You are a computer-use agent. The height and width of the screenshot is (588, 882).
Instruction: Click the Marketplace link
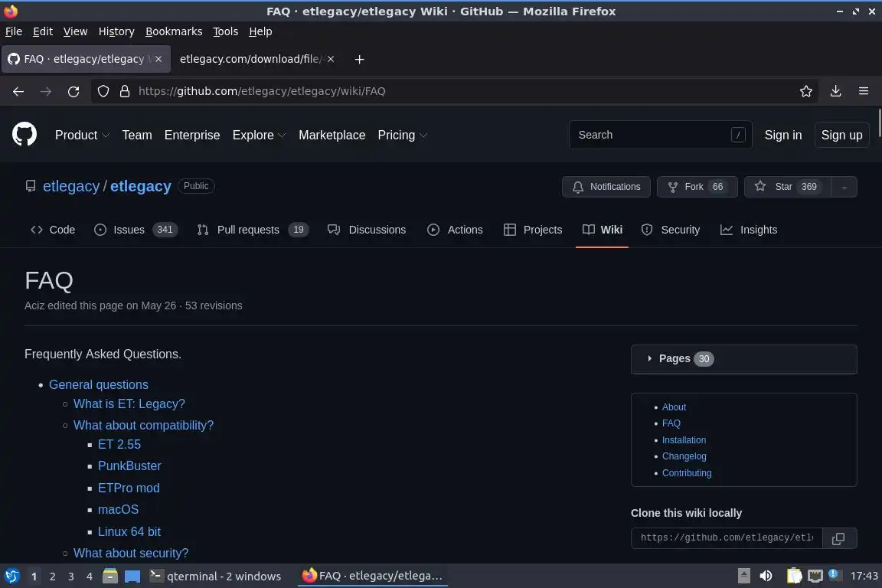tap(332, 135)
